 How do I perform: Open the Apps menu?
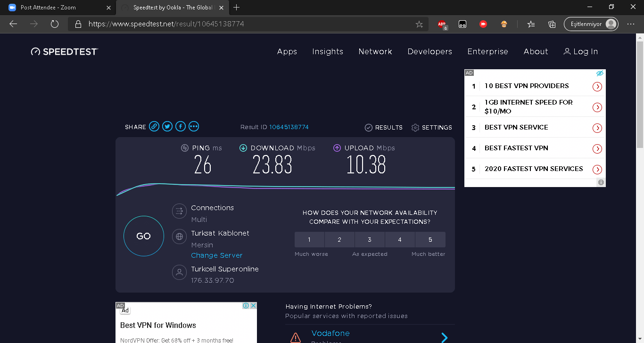[x=287, y=52]
